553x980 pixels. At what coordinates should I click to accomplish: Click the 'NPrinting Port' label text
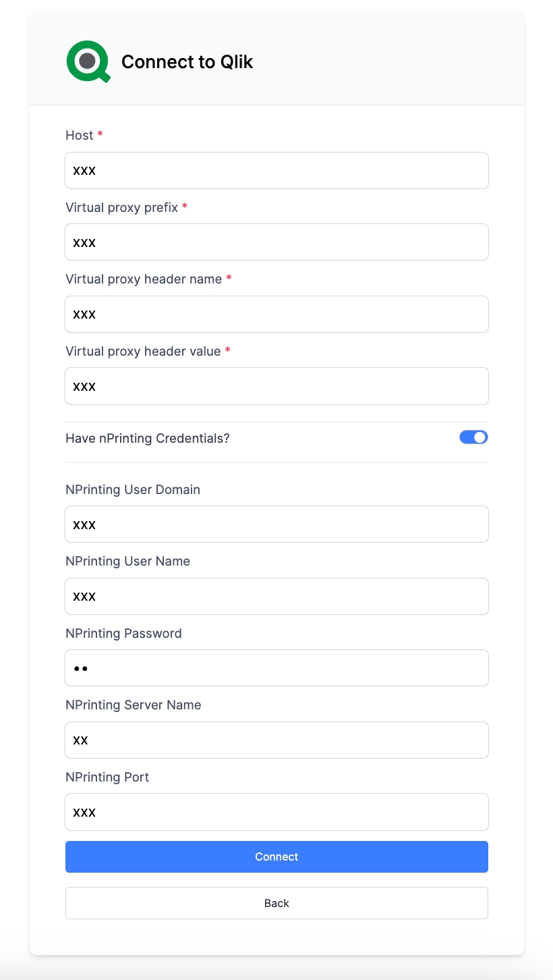tap(107, 777)
